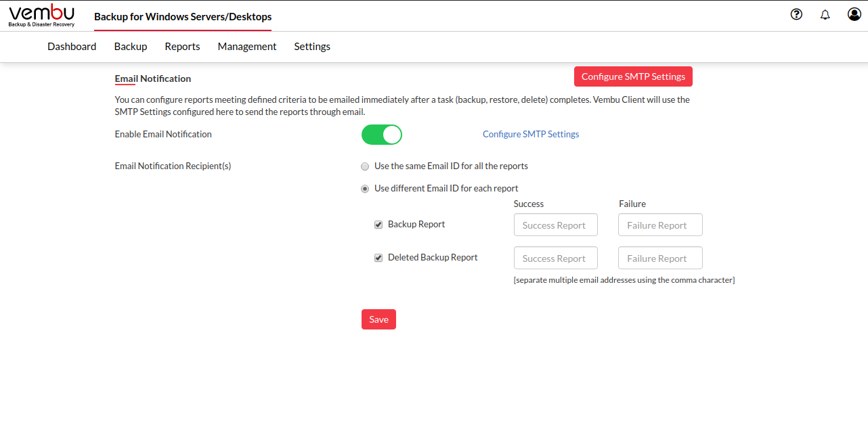
Task: Focus the Backup Report success email field
Action: 556,225
